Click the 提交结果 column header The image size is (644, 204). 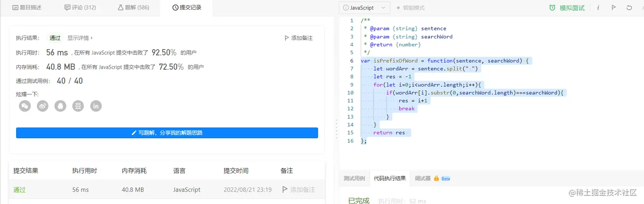[x=26, y=171]
